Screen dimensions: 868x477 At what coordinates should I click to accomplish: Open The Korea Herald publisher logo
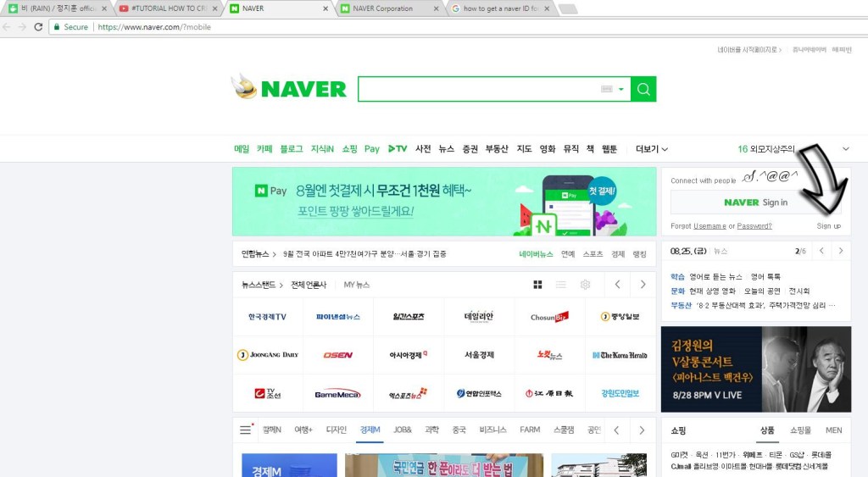click(x=620, y=355)
